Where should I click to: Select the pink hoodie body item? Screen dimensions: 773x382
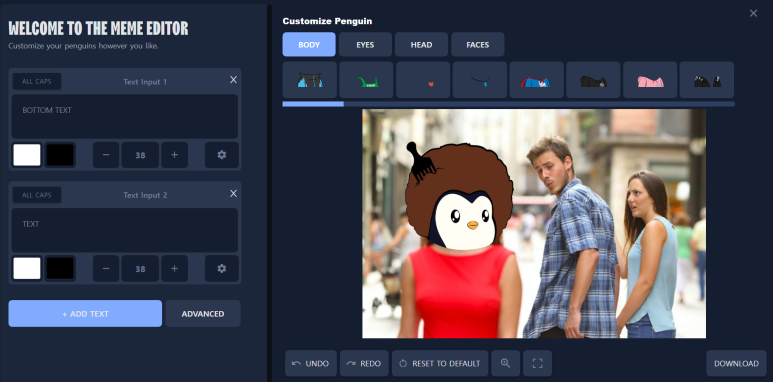pos(650,80)
